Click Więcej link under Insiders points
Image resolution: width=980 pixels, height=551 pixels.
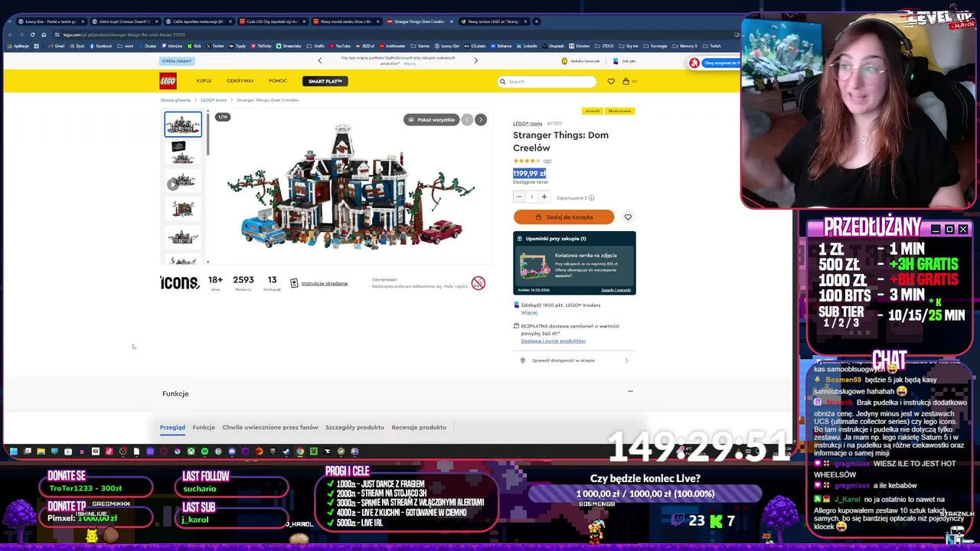point(529,313)
